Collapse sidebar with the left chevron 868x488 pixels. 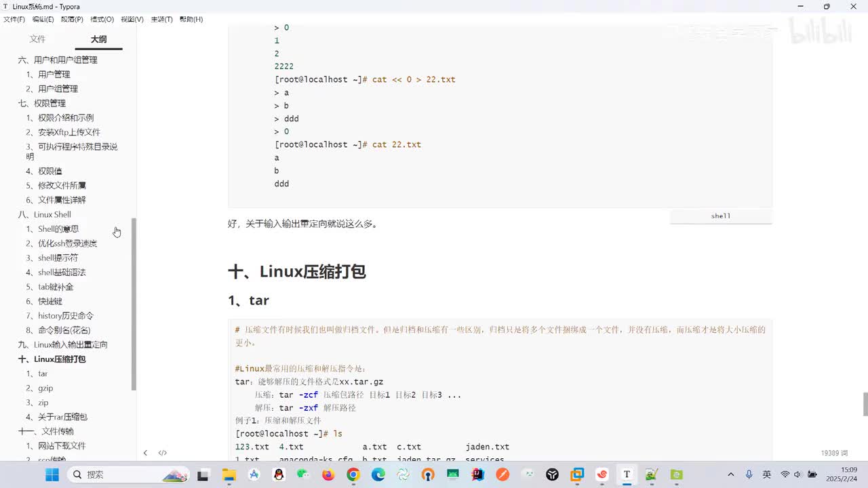tap(145, 453)
